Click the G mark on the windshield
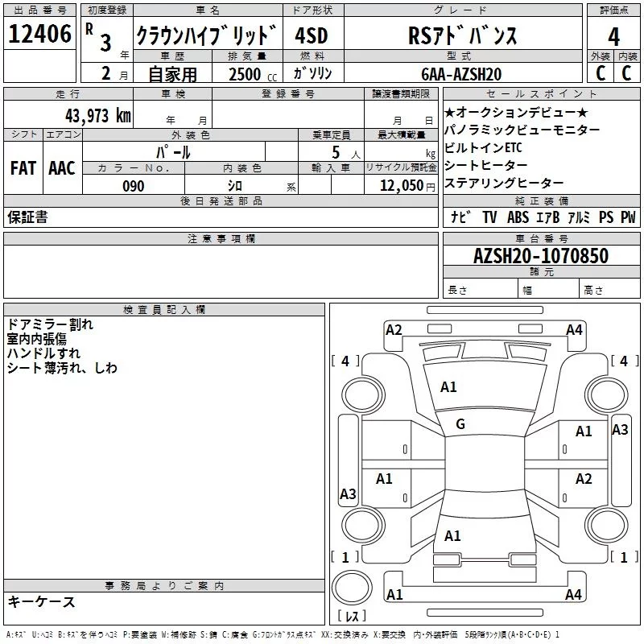The width and height of the screenshot is (644, 644). point(460,424)
